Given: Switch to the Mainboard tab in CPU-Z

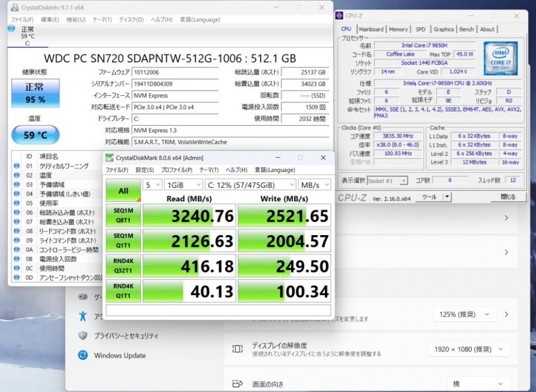Looking at the screenshot, I should (371, 29).
